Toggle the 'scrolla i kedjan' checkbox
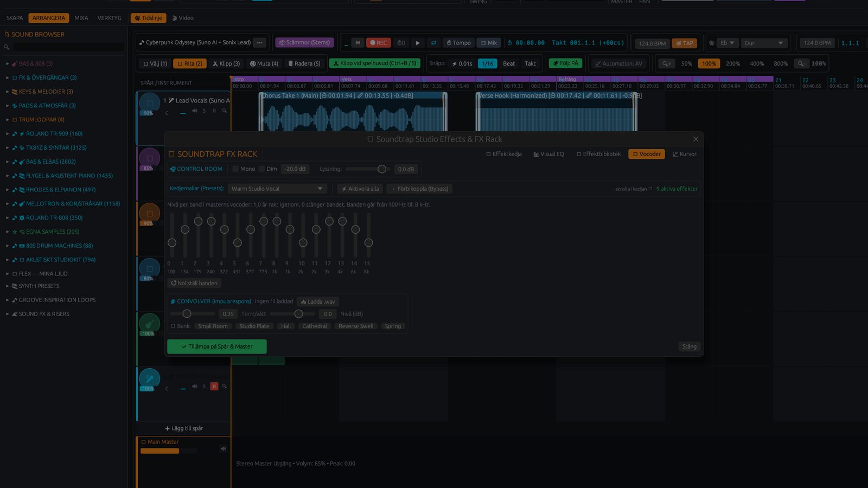The image size is (868, 488). coord(650,189)
